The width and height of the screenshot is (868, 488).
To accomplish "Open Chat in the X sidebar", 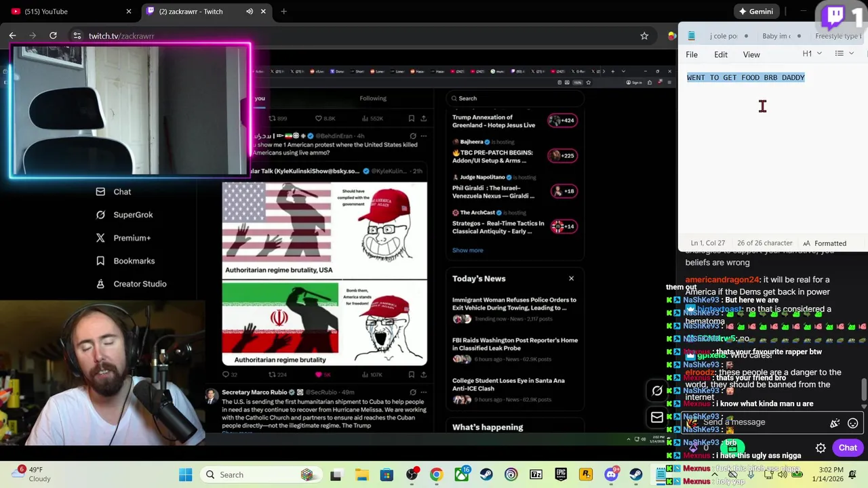I will tap(113, 192).
